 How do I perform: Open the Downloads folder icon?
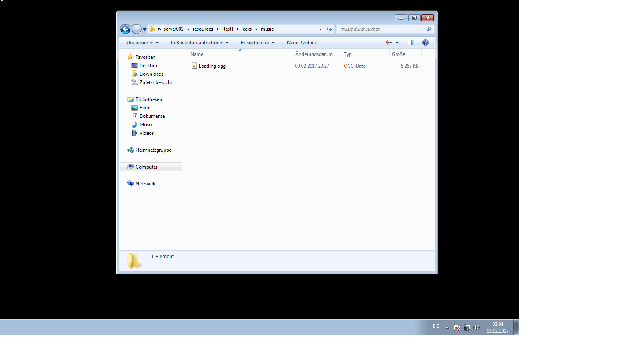[134, 74]
